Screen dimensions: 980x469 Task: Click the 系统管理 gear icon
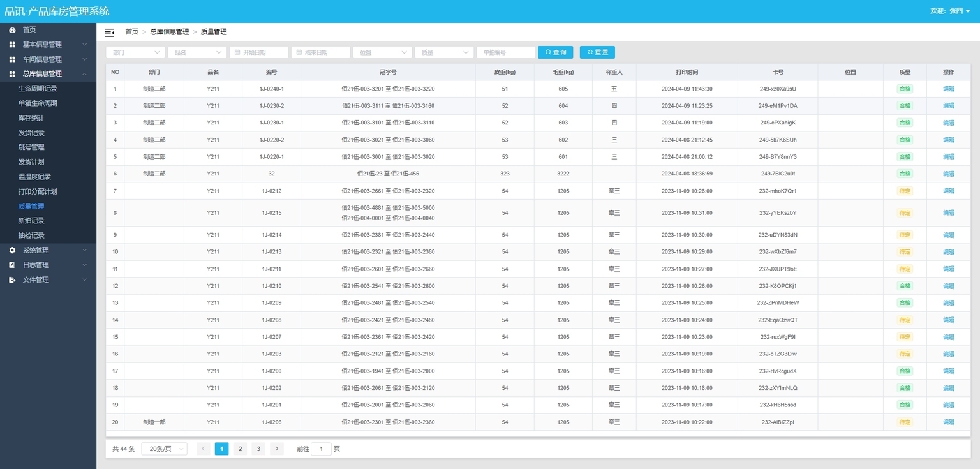point(12,250)
